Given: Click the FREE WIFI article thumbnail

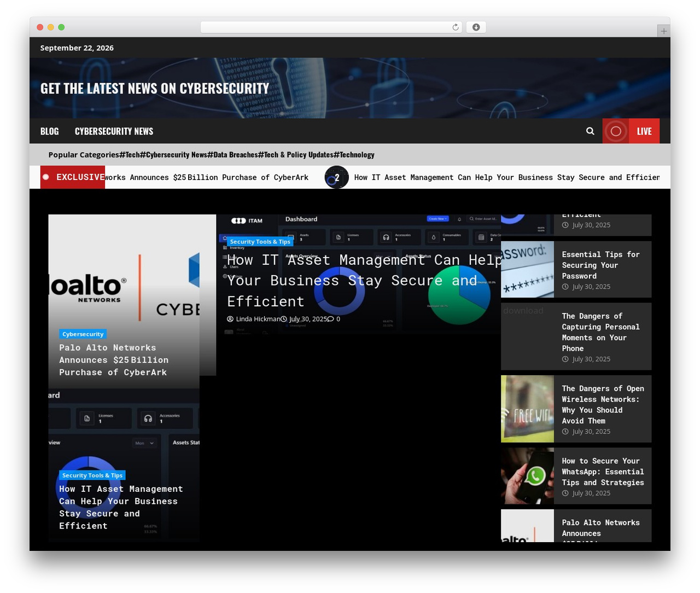Looking at the screenshot, I should (x=527, y=409).
